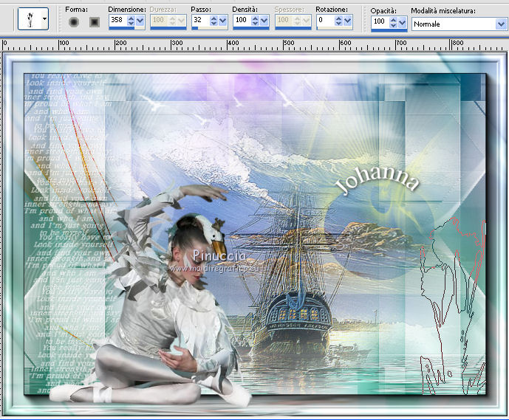Increase the Densità value with the up arrow
This screenshot has height=420, width=509.
[255, 18]
